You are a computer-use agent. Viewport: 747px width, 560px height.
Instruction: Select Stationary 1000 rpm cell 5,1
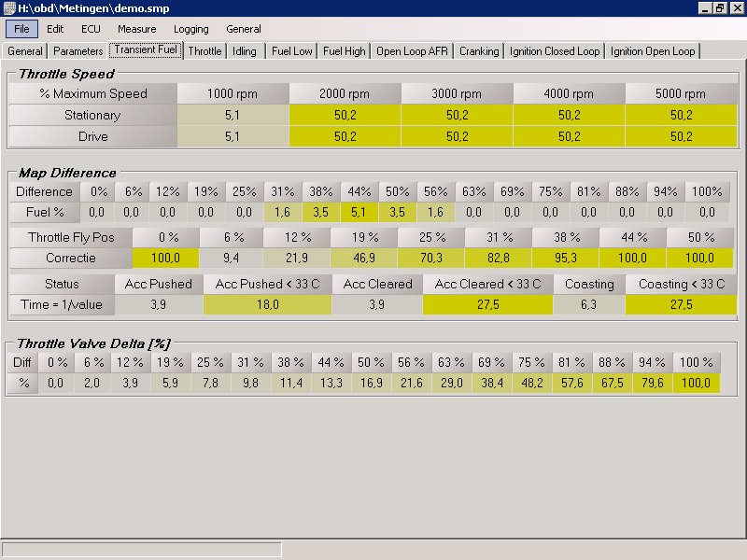[233, 115]
